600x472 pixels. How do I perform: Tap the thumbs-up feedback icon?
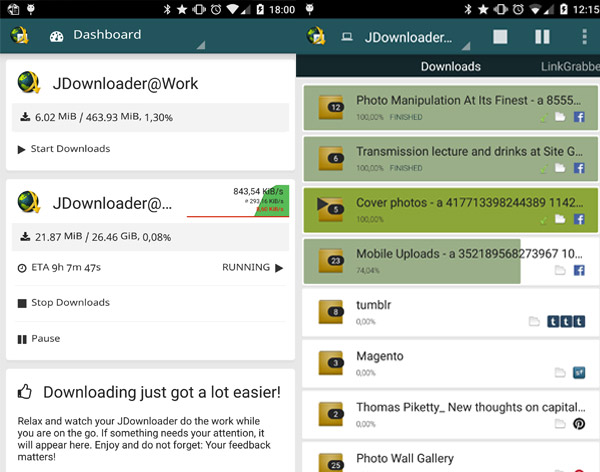[26, 392]
